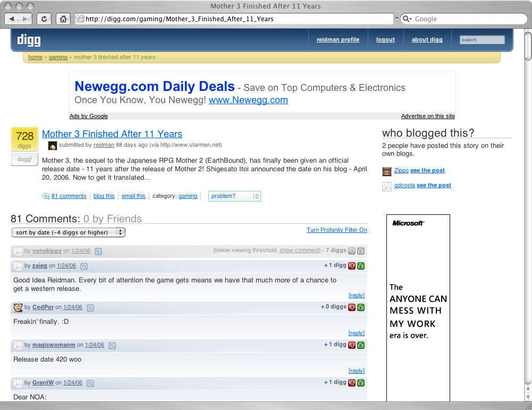
Task: Block user icon next to magicwomanm
Action: tap(112, 345)
